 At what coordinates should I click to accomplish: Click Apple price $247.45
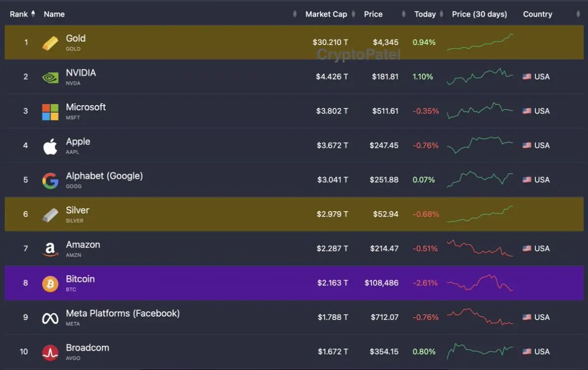(384, 145)
